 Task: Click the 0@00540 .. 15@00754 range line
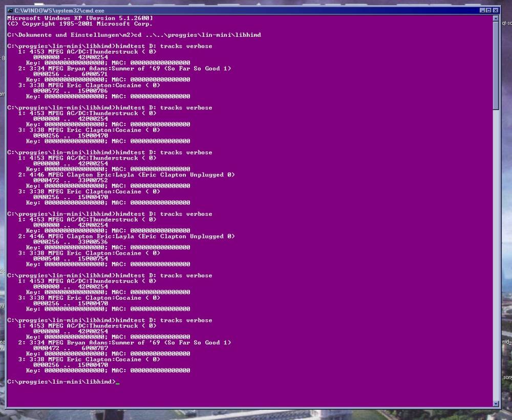point(70,258)
